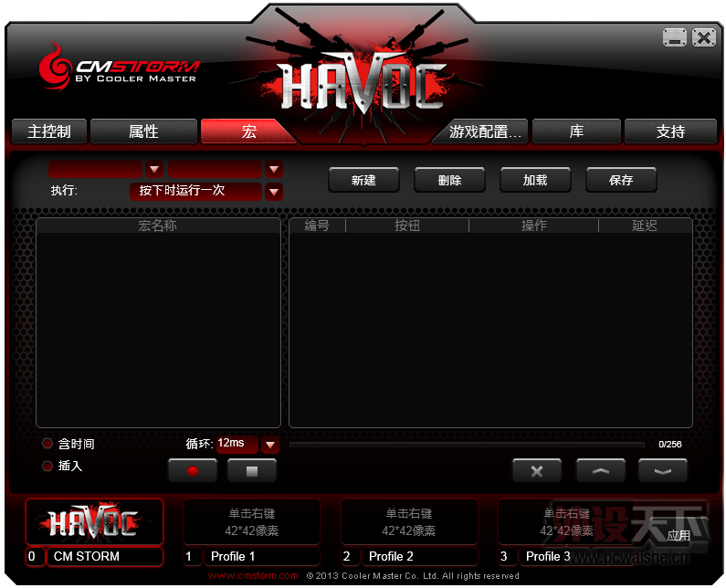
Task: Click the 按下时运行一次 combo box field
Action: (195, 191)
